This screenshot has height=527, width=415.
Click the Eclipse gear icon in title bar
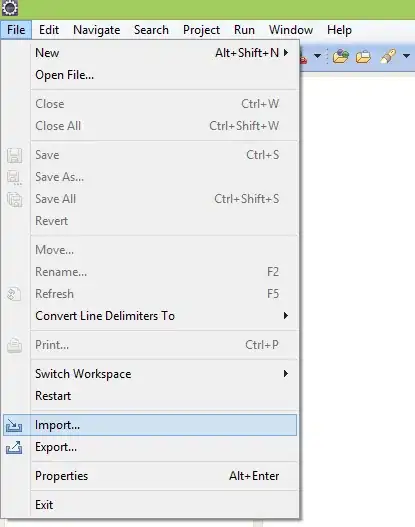click(10, 8)
